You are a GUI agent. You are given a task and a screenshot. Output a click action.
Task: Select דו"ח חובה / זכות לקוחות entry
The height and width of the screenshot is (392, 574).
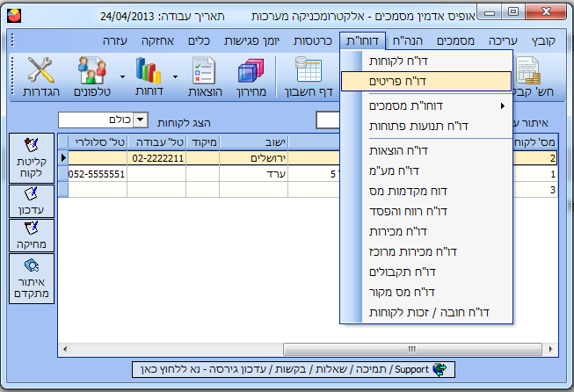[426, 313]
